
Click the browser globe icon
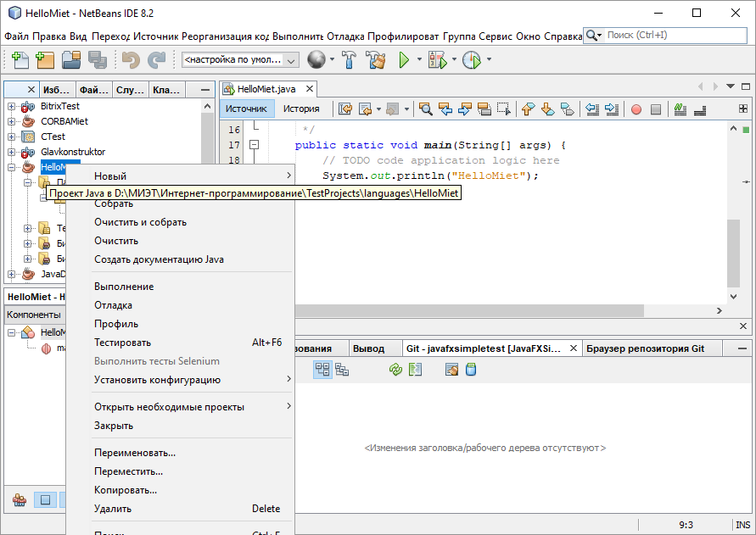(x=316, y=59)
